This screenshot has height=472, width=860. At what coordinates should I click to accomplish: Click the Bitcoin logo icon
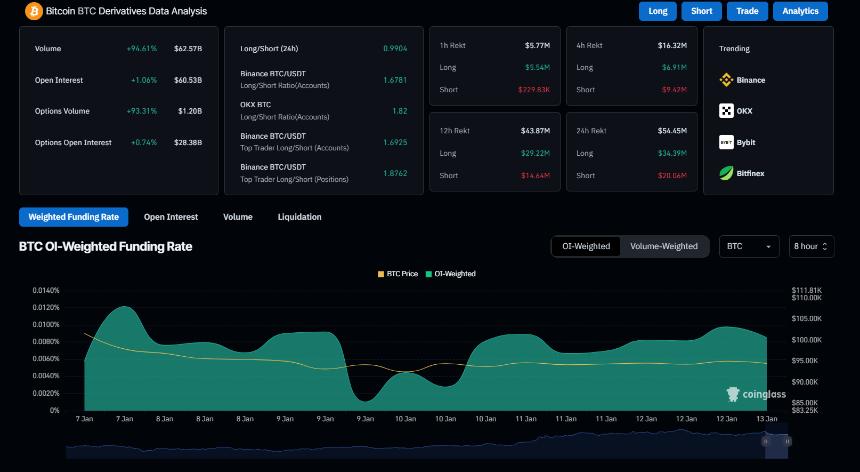coord(34,11)
